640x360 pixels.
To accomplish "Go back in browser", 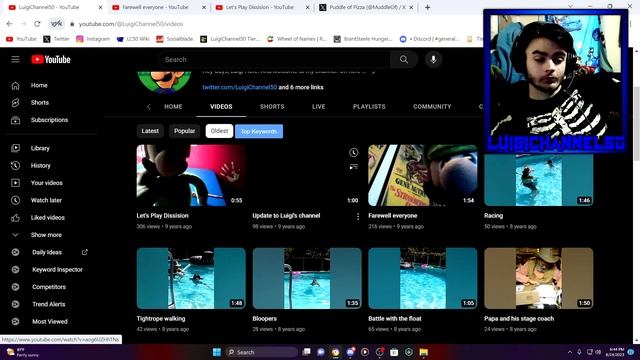I will pos(9,24).
